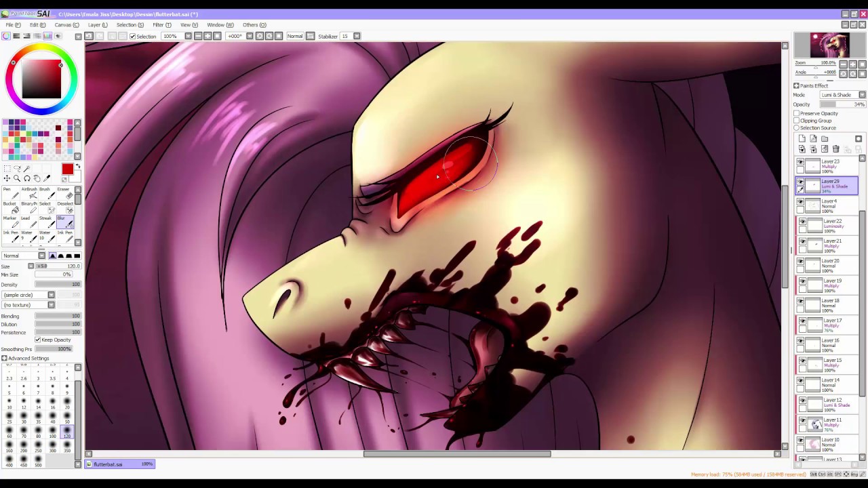Viewport: 868px width, 488px height.
Task: Select the Magic Wand selection tool
Action: pos(26,168)
